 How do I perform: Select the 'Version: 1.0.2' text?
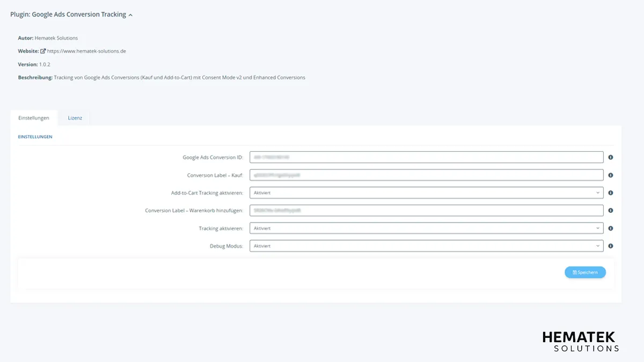(34, 64)
